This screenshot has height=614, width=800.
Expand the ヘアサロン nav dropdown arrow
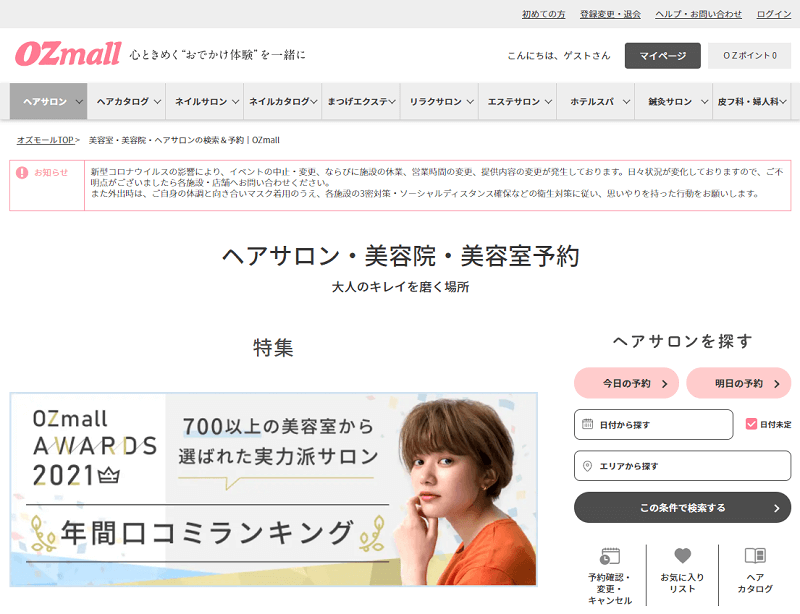[x=79, y=102]
